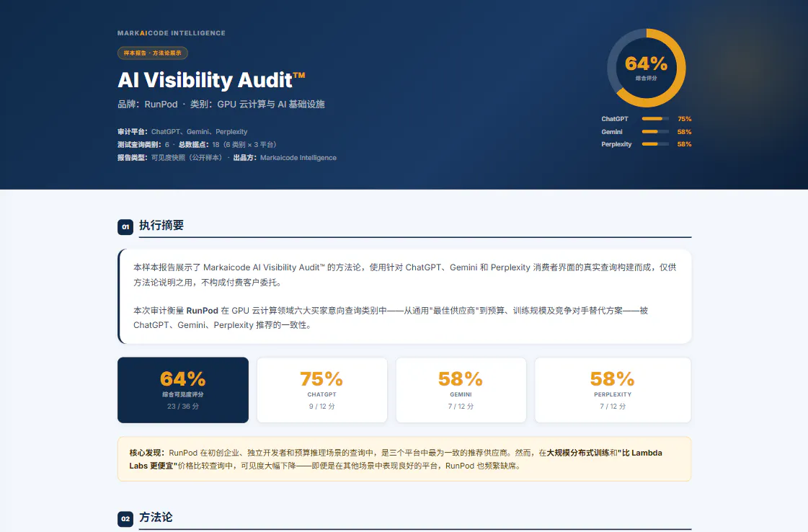Click the ChatGPT 75% progress bar in header
Viewport: 808px width, 532px height.
[x=655, y=119]
